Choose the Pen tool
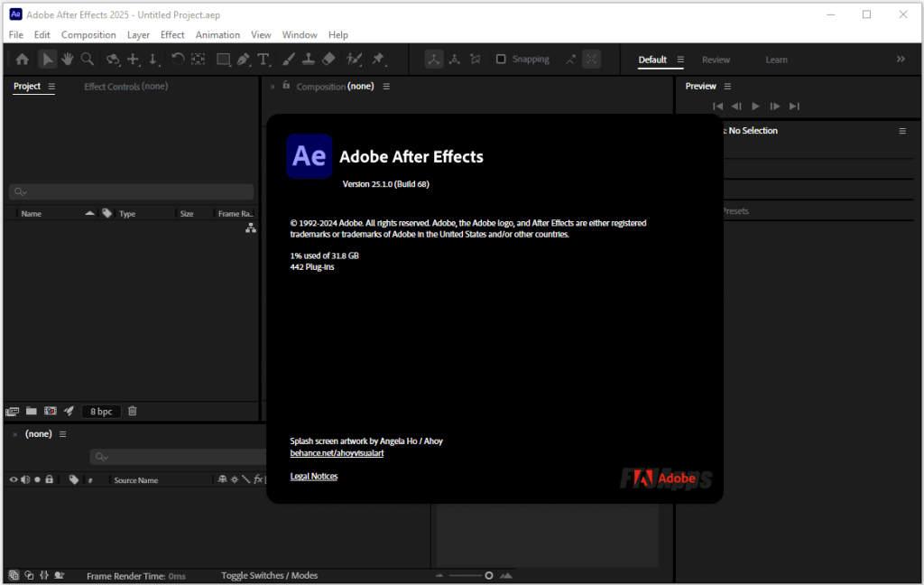This screenshot has width=924, height=585. (x=244, y=60)
